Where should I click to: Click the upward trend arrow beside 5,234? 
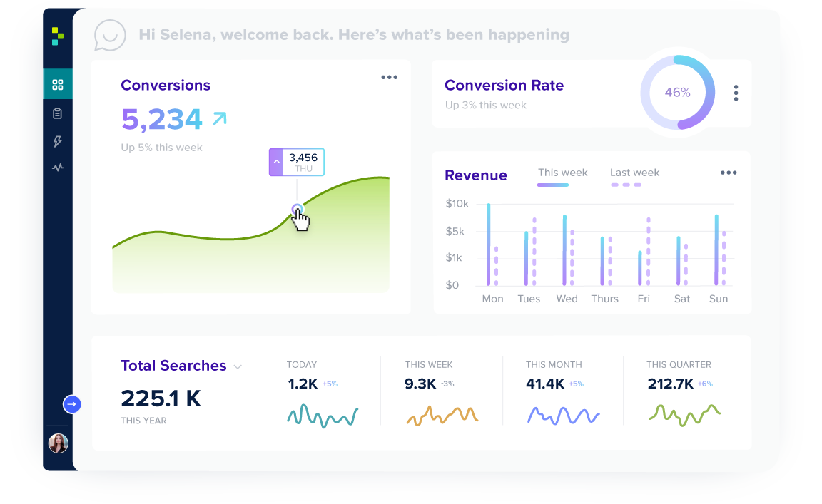(219, 119)
